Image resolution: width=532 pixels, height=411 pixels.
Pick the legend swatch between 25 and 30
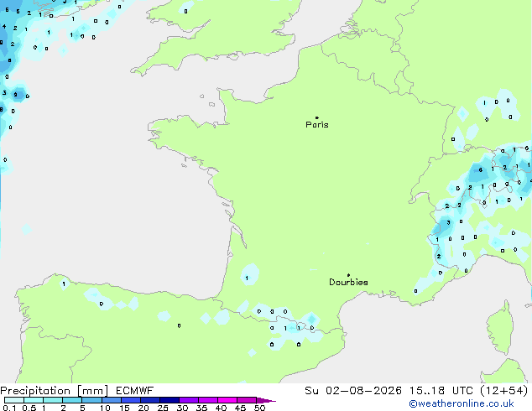[170, 400]
